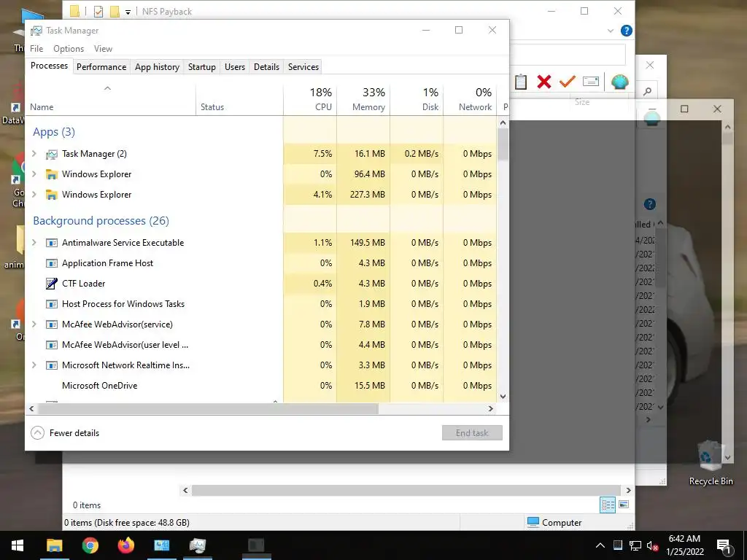This screenshot has height=560, width=747.
Task: Expand Antimalware Service Executable row
Action: [x=34, y=242]
